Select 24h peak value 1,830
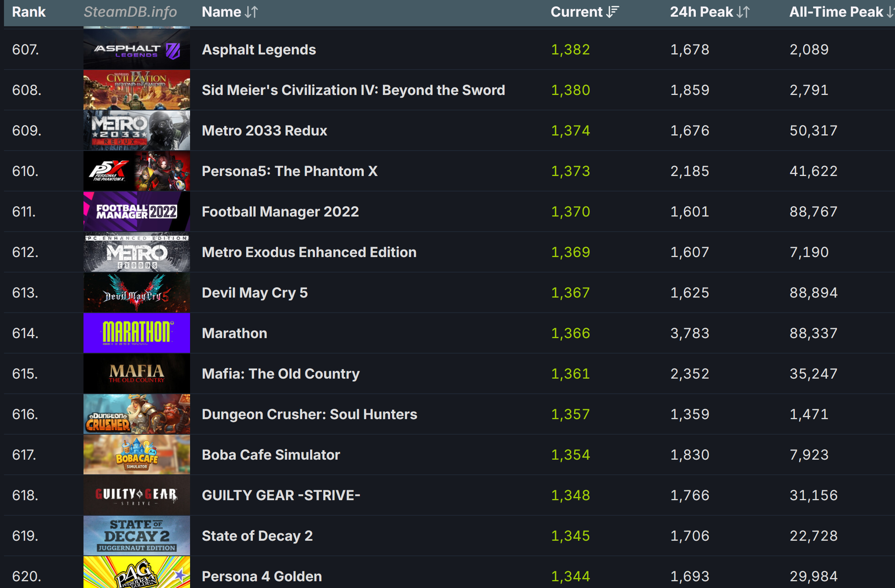 coord(690,455)
